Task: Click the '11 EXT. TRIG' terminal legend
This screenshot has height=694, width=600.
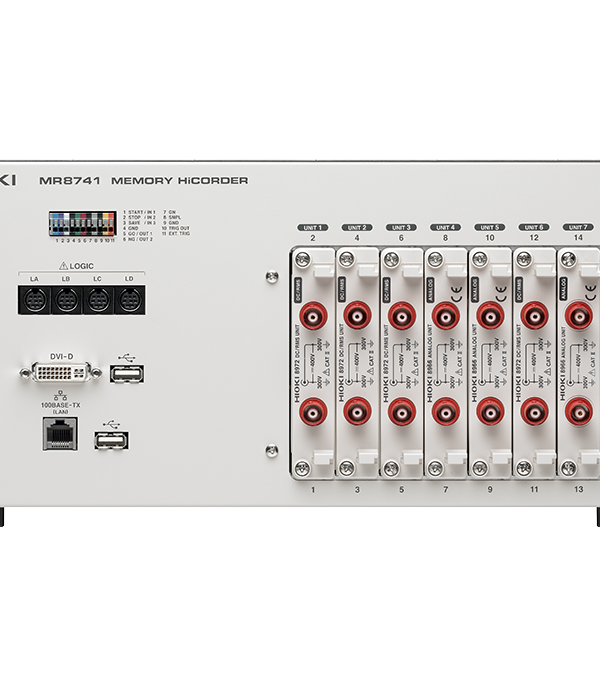Action: coord(176,234)
